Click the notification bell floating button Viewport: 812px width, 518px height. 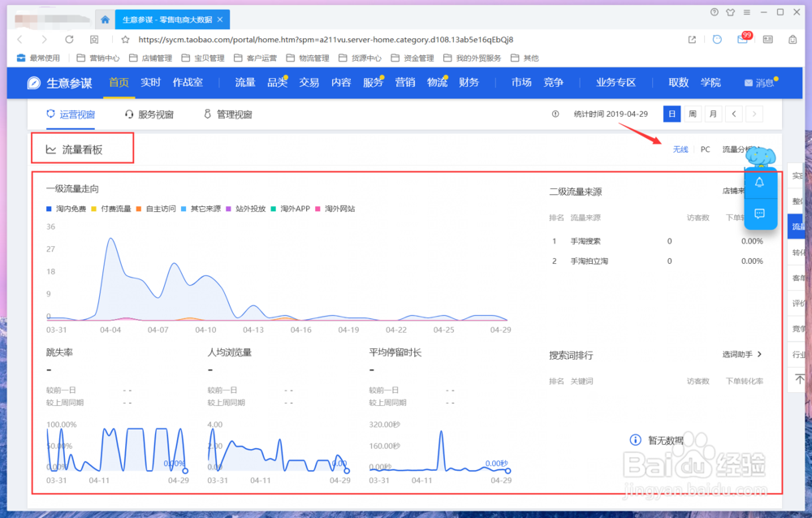point(760,183)
